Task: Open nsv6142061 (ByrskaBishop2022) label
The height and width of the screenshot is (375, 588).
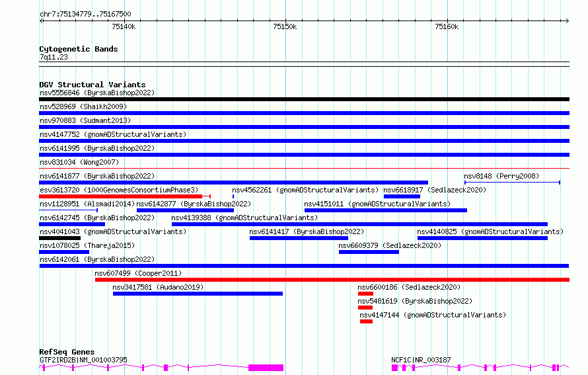Action: [x=97, y=259]
